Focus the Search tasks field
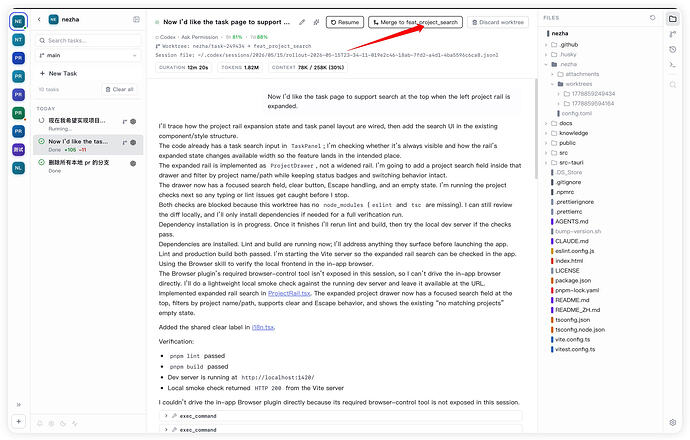The width and height of the screenshot is (690, 440). click(88, 40)
